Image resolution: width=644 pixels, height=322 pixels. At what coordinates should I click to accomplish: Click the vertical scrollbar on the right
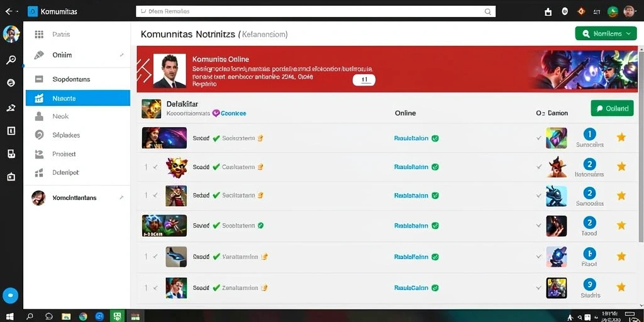[x=641, y=144]
